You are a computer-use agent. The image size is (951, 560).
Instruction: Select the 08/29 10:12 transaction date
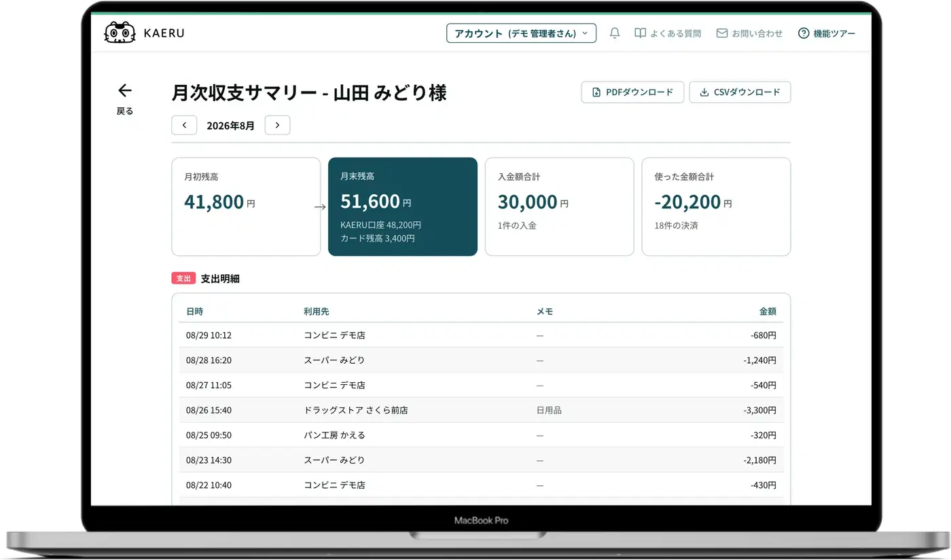(x=209, y=335)
